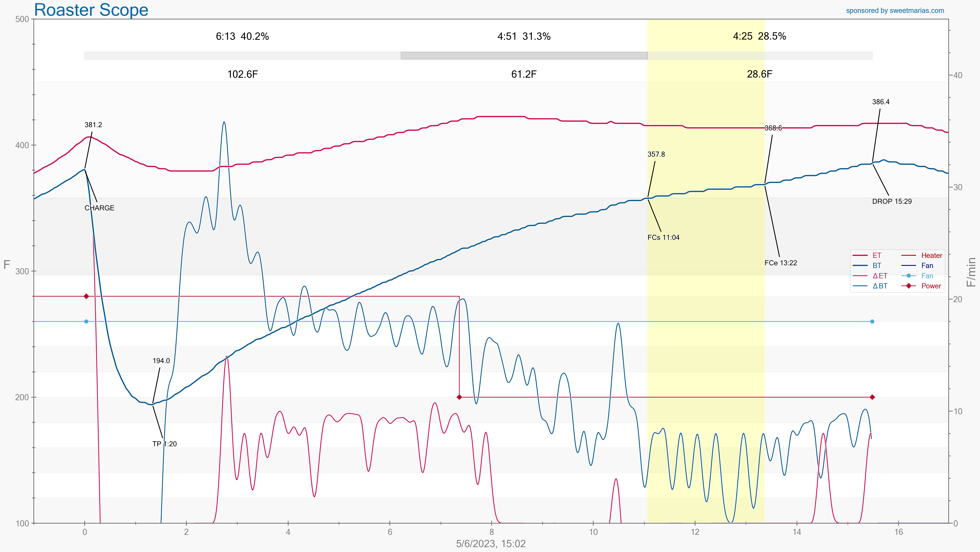980x552 pixels.
Task: Click the Fan dot marker at roast start
Action: tap(86, 322)
